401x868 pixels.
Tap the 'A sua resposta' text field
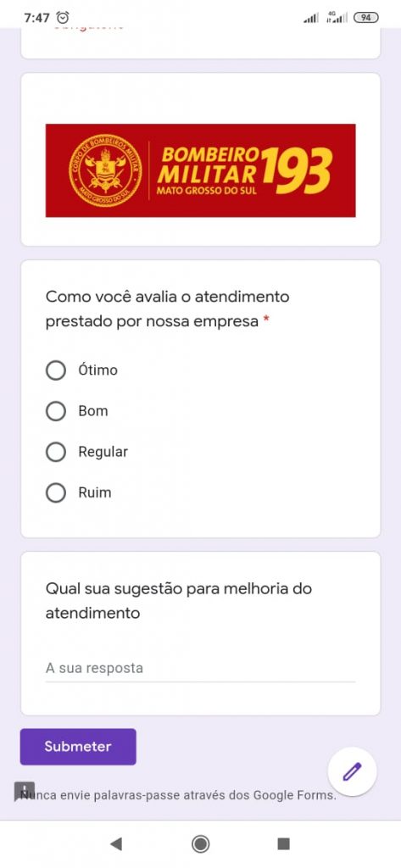click(x=200, y=668)
